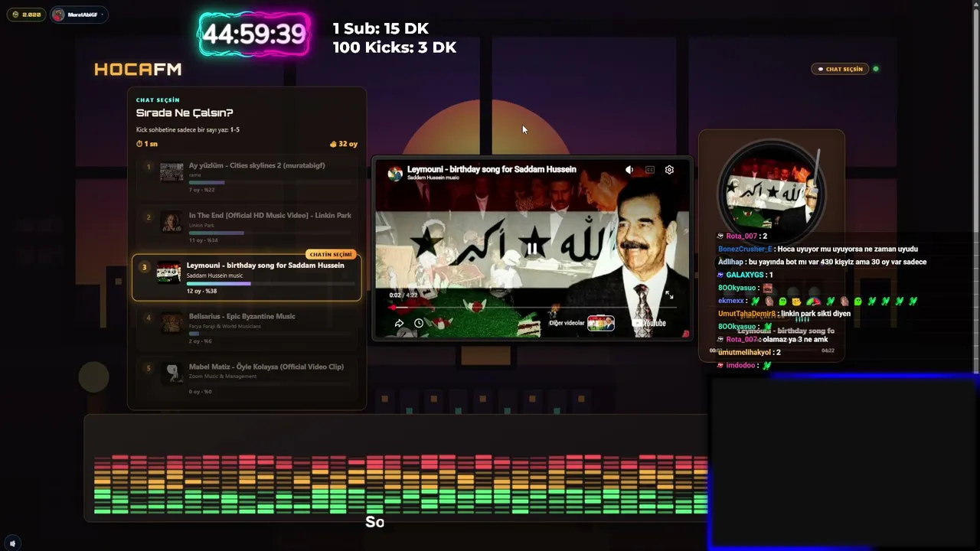This screenshot has width=980, height=551.
Task: Click the CHATİN SEÇİMİ badge
Action: pos(331,254)
